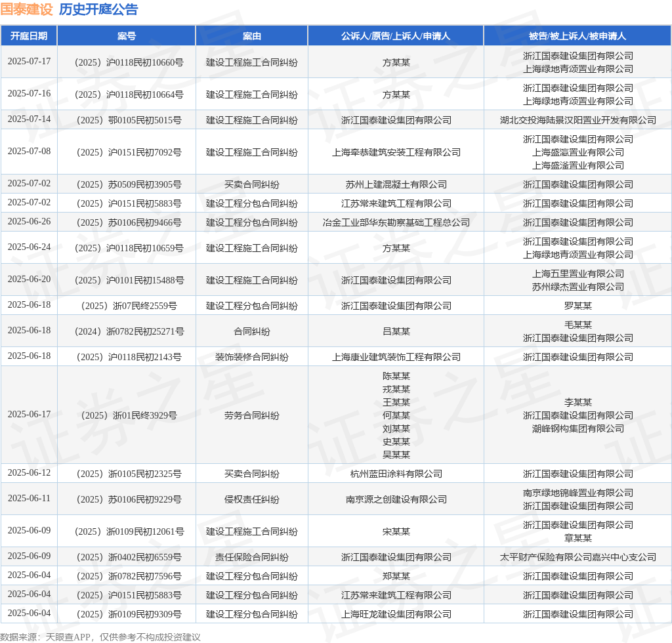Select case number 浙07民终2559号

pyautogui.click(x=129, y=306)
